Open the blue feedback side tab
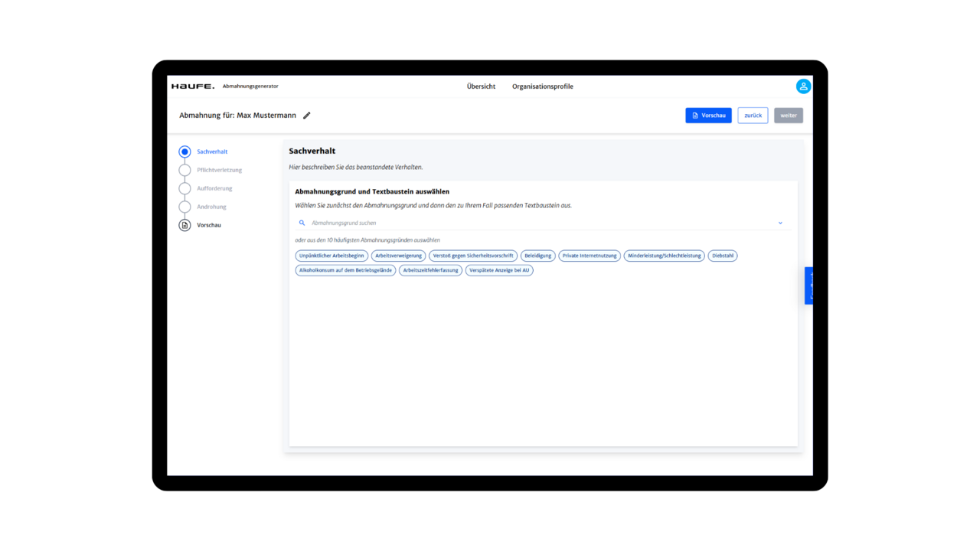The width and height of the screenshot is (980, 551). pos(808,285)
